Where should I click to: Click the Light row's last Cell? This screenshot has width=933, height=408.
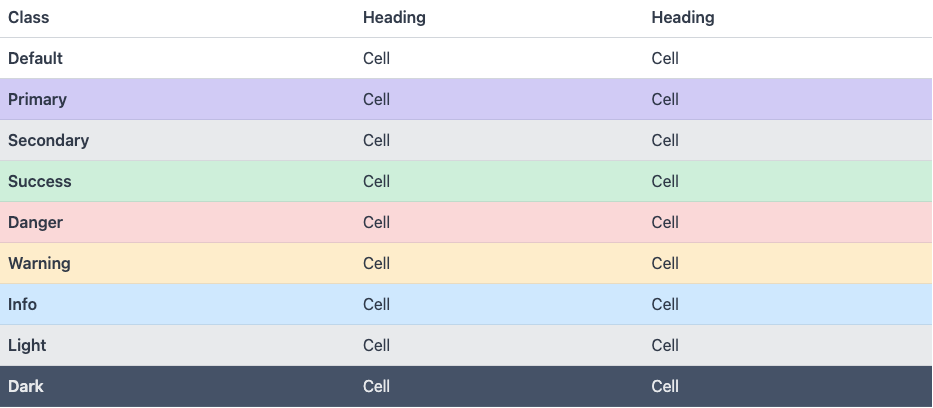click(x=665, y=346)
